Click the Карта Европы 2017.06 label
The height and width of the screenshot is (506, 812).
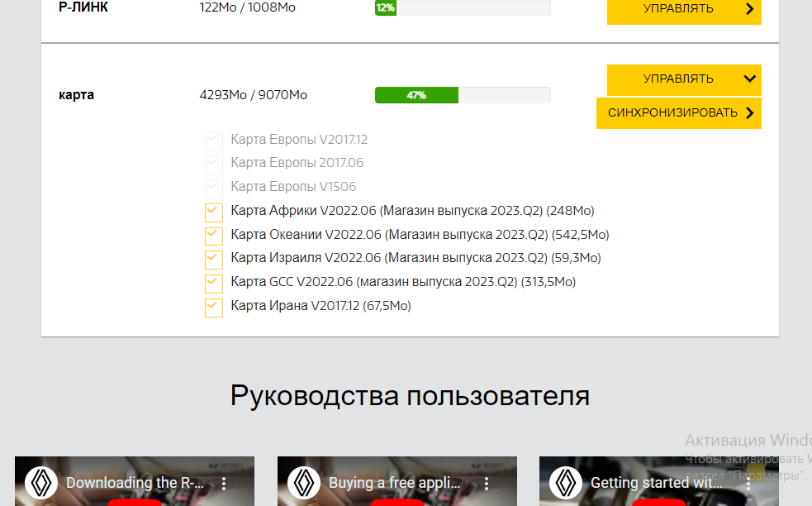pos(297,163)
